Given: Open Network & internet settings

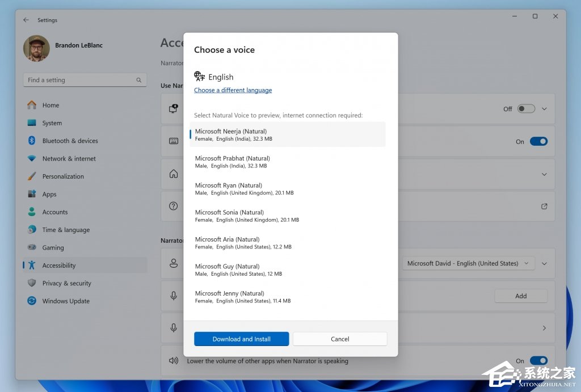Looking at the screenshot, I should pos(69,159).
